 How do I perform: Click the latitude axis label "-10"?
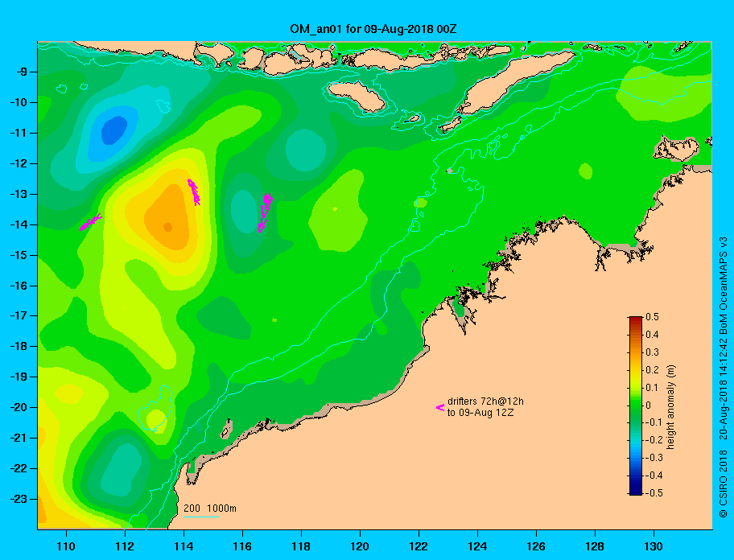pyautogui.click(x=19, y=102)
